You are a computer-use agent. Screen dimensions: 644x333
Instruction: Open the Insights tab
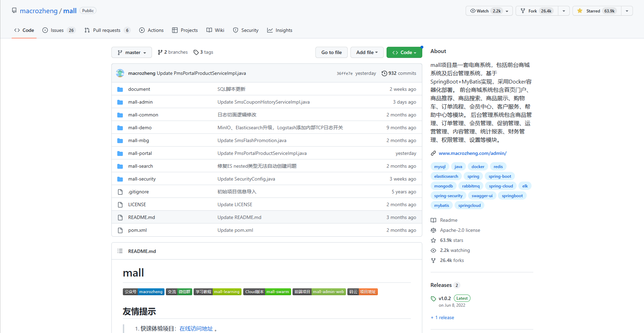280,30
